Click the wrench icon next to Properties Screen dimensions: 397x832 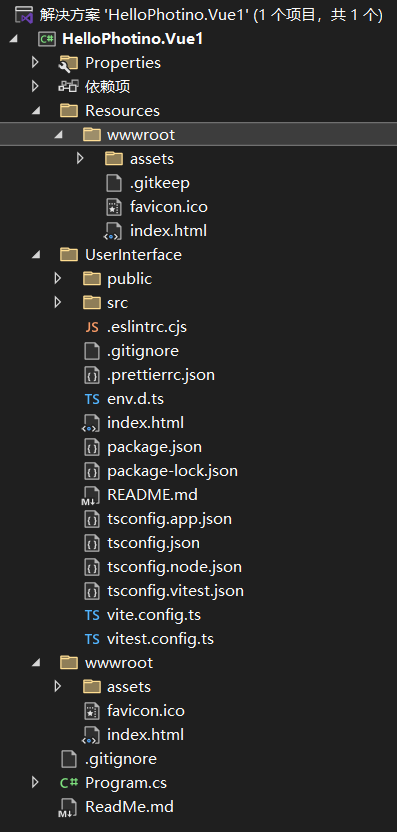69,63
